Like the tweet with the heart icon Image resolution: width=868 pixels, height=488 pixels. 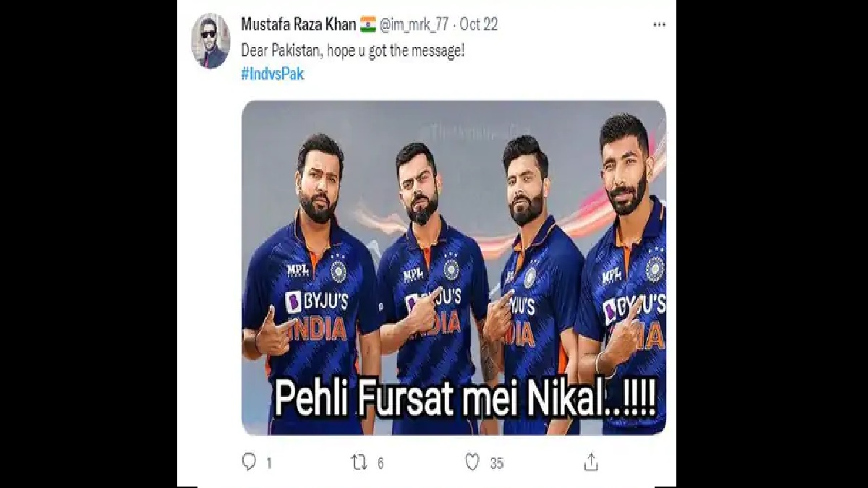point(472,462)
